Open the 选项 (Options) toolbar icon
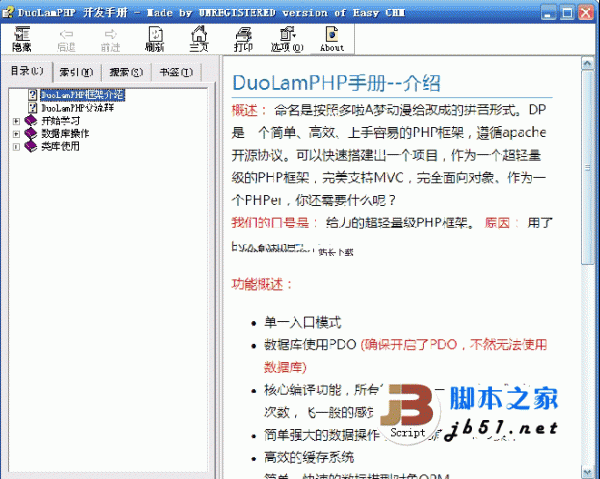Image resolution: width=600 pixels, height=479 pixels. click(x=287, y=39)
